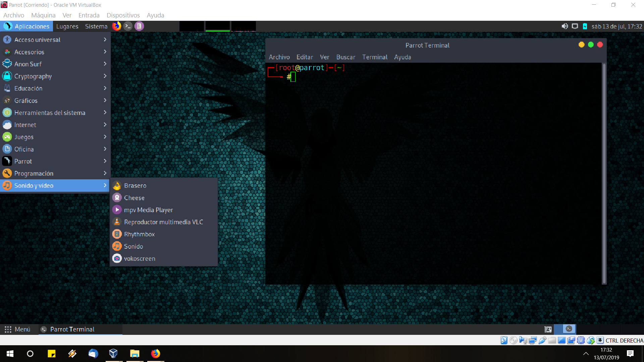Open Aplicaciones menu in Parrot panel
Image resolution: width=644 pixels, height=362 pixels.
click(x=27, y=26)
